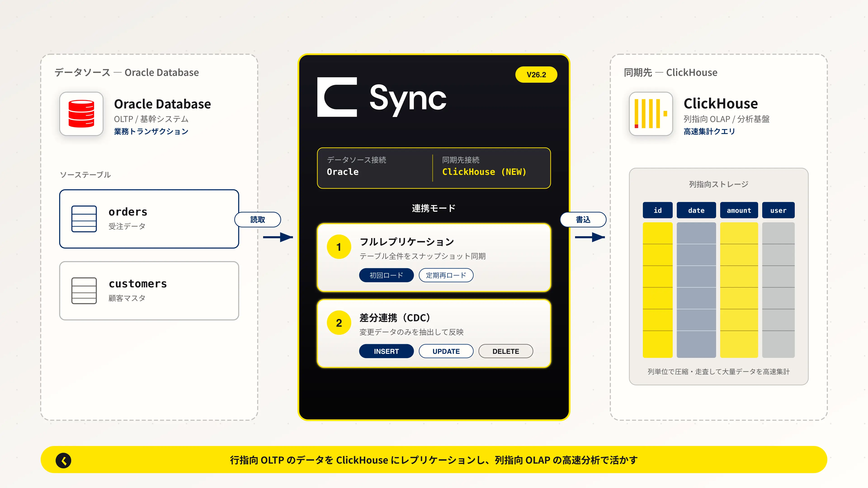Screen dimensions: 868x488
Task: Select the date column header
Action: (696, 211)
